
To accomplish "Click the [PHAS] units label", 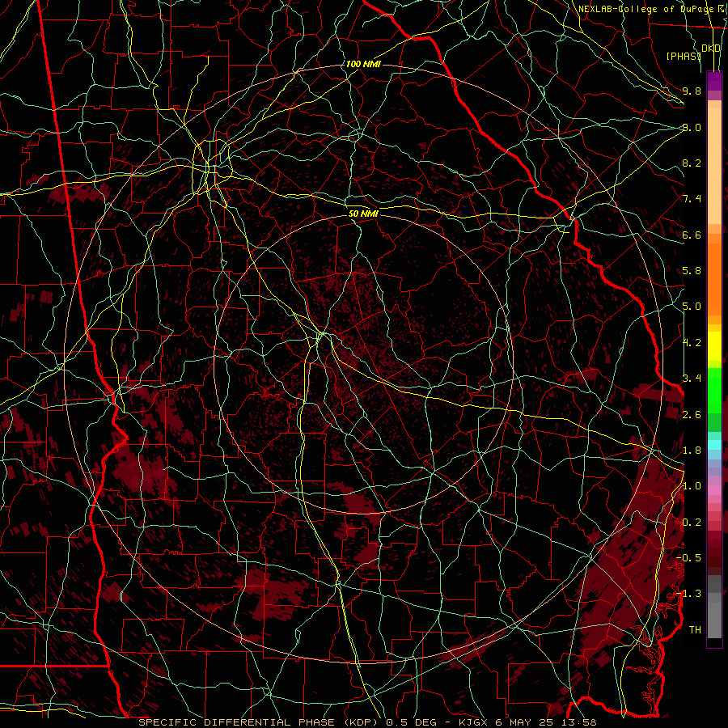I will (684, 56).
